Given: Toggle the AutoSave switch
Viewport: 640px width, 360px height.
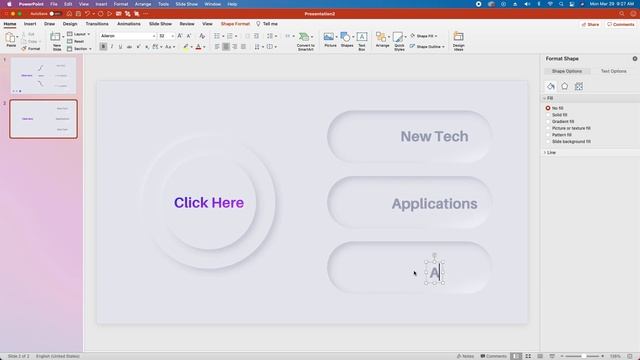Looking at the screenshot, I should (x=55, y=14).
